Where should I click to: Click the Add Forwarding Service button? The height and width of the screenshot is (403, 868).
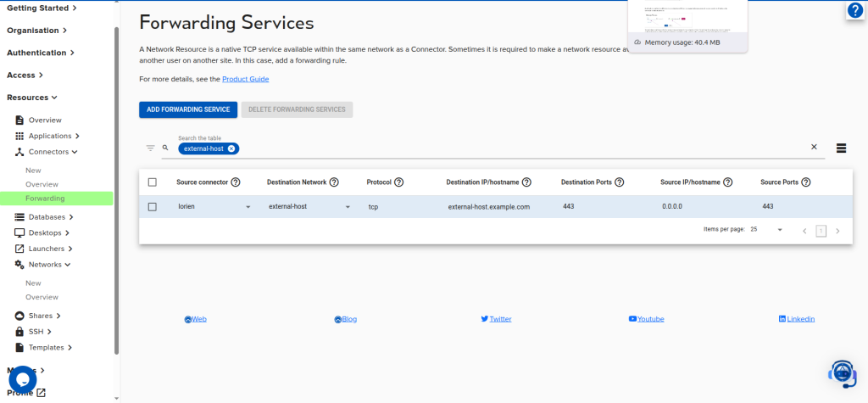[x=188, y=109]
